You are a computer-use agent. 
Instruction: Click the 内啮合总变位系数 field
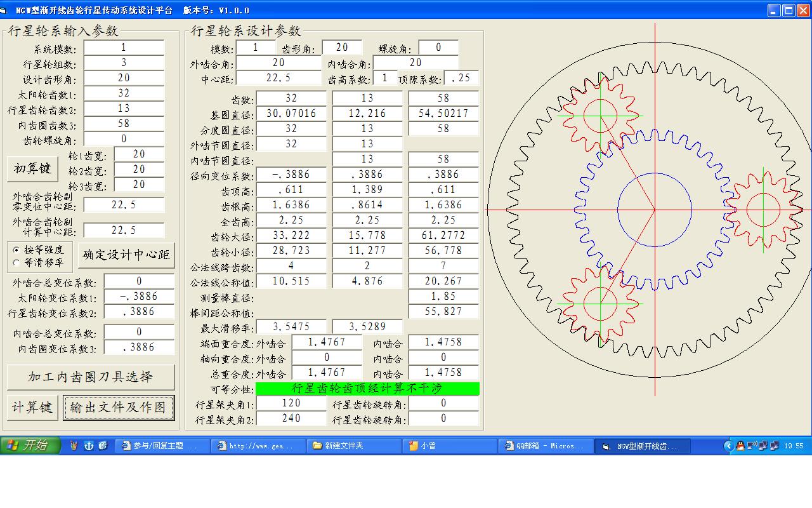tap(139, 331)
